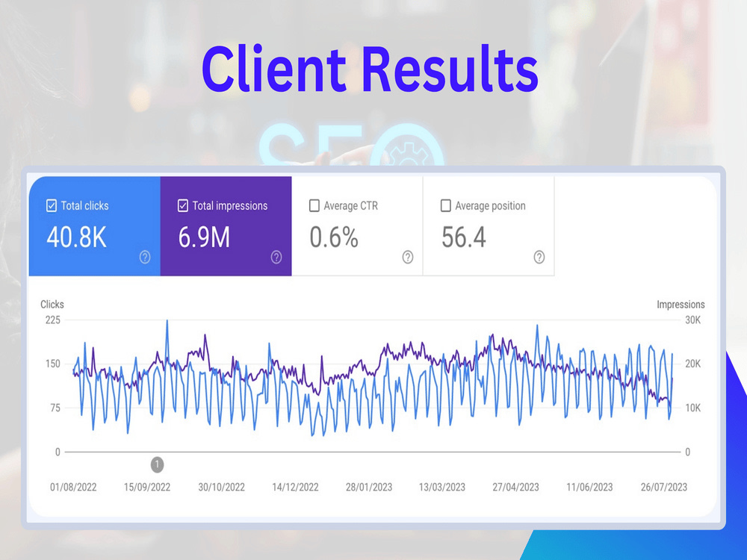Enable the Average CTR checkbox
Image resolution: width=747 pixels, height=560 pixels.
(x=314, y=206)
